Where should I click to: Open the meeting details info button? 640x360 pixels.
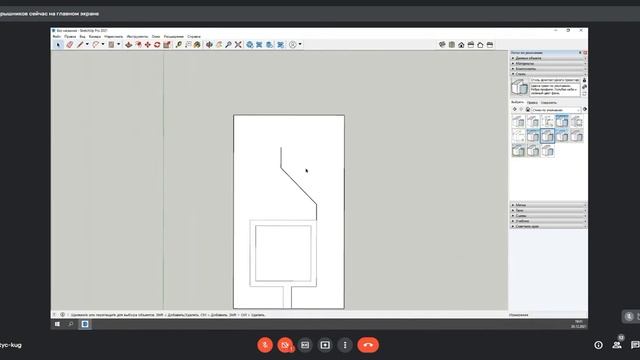point(598,345)
